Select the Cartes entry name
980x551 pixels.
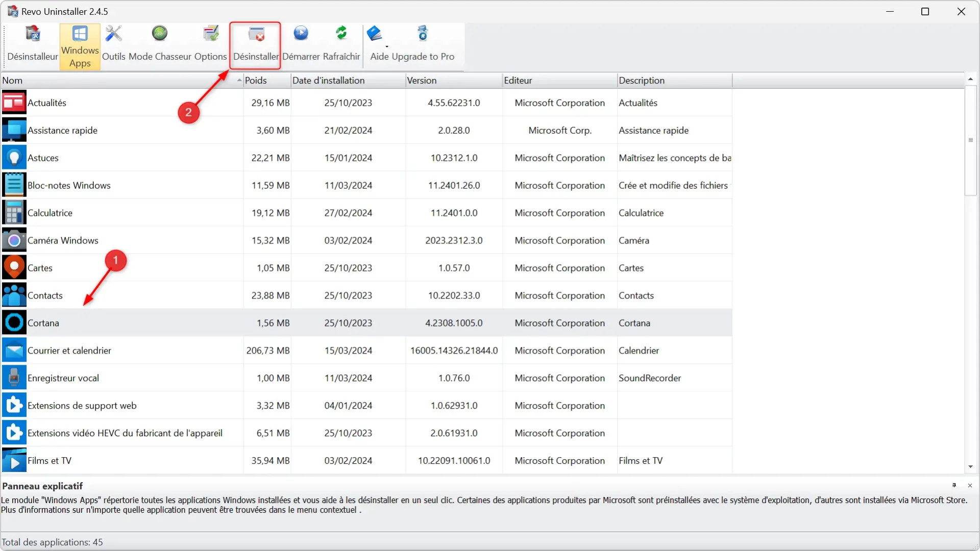coord(40,268)
